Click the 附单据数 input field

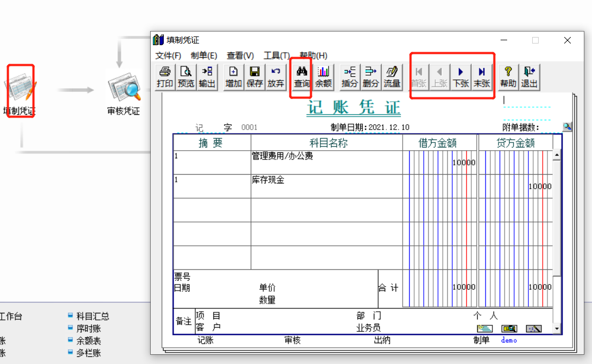(550, 127)
